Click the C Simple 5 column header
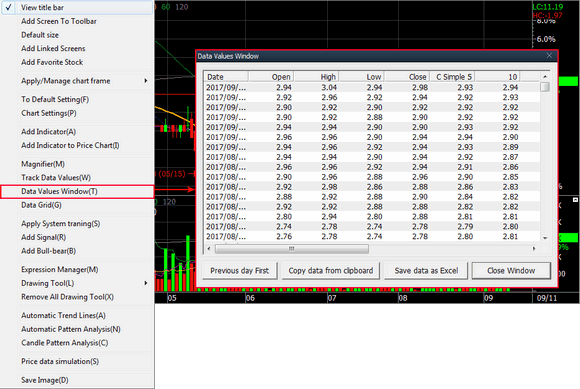 pyautogui.click(x=452, y=77)
